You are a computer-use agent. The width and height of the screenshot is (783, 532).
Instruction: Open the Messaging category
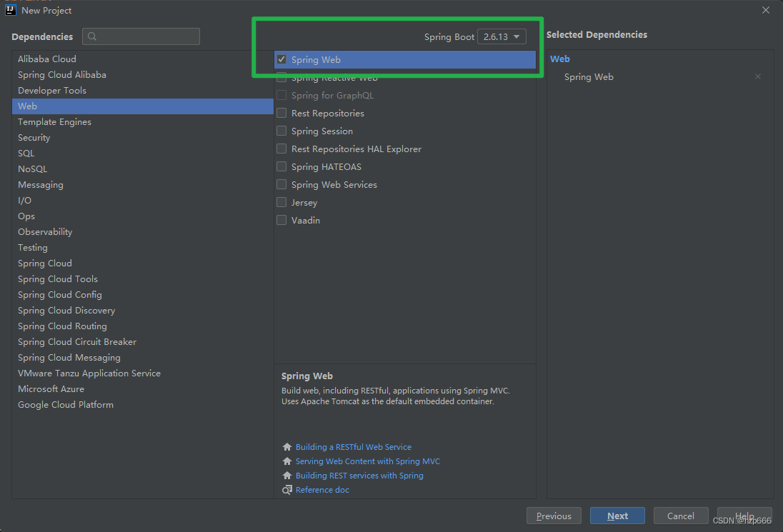[143, 185]
